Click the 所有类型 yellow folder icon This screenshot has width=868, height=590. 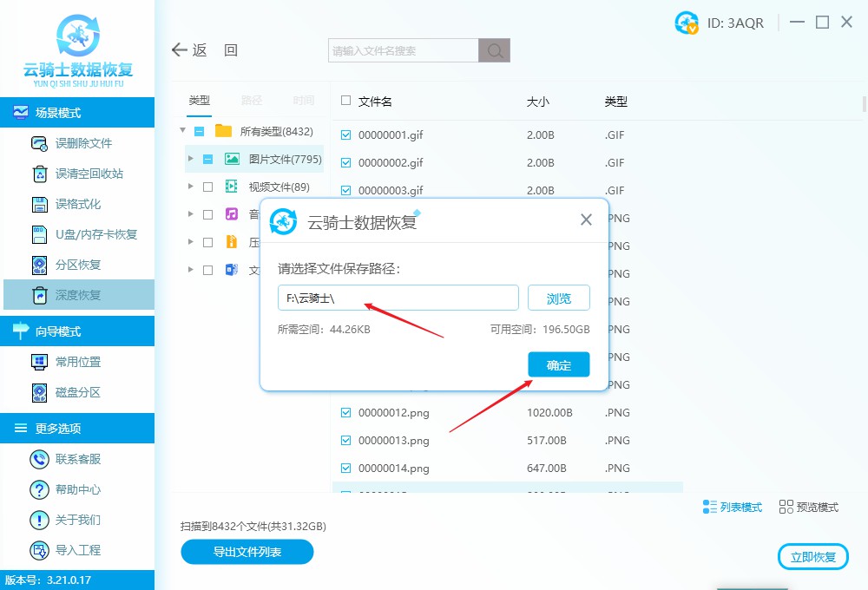(223, 131)
